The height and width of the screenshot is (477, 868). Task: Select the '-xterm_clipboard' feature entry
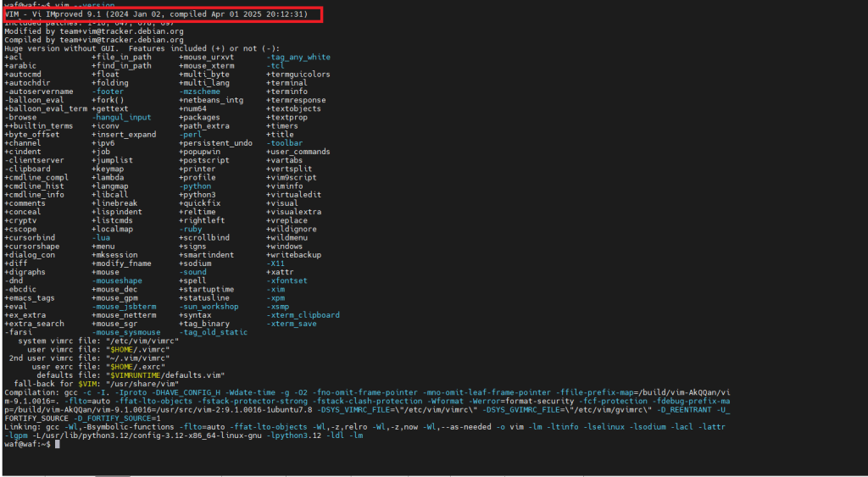click(303, 315)
